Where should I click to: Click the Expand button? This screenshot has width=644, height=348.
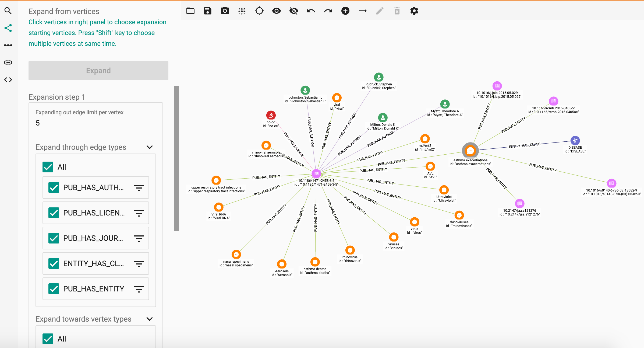pos(98,71)
